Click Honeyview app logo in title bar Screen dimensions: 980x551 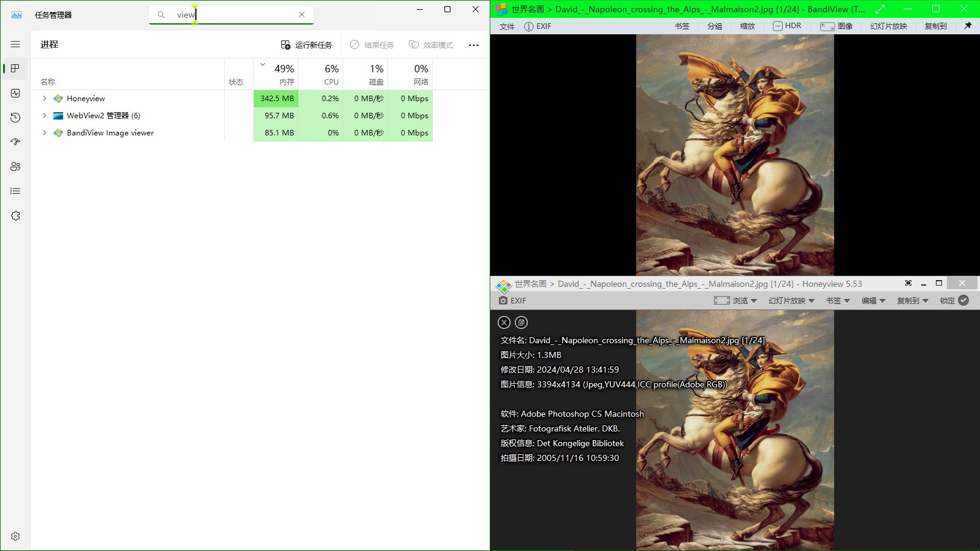pyautogui.click(x=503, y=285)
